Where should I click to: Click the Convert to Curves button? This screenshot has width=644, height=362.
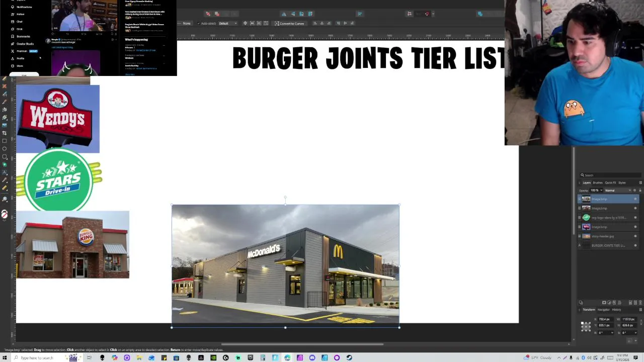[289, 23]
